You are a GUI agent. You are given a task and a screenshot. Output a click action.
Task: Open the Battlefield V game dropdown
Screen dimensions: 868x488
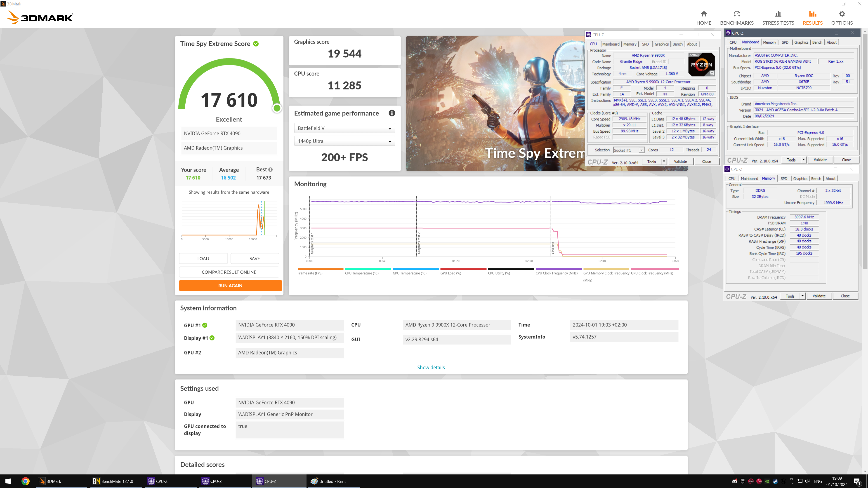coord(344,128)
